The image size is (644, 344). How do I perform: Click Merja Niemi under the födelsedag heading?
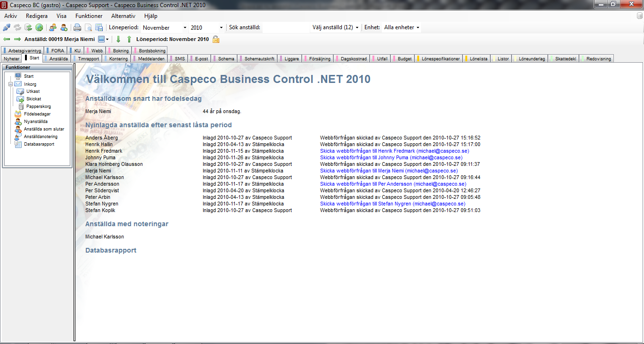click(x=98, y=111)
